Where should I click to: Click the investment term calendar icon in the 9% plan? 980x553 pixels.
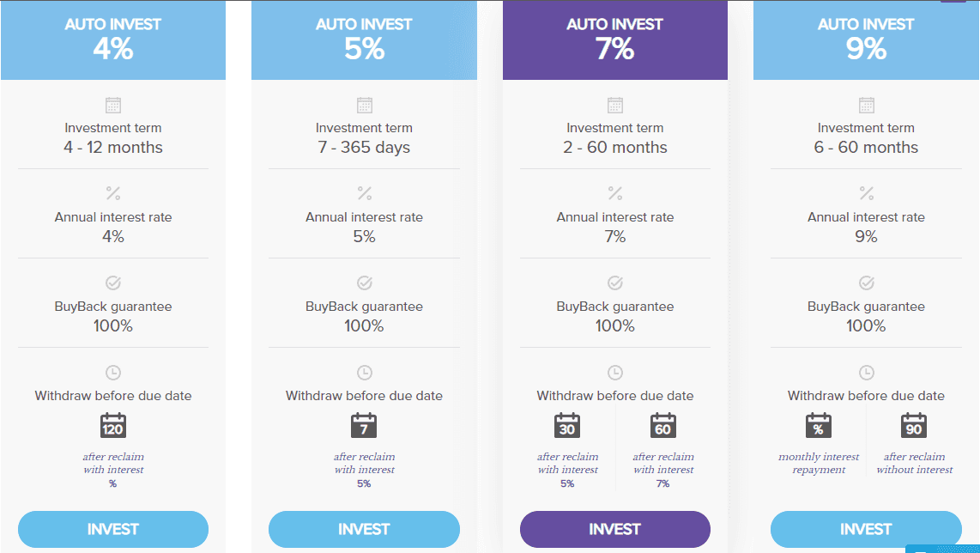866,105
